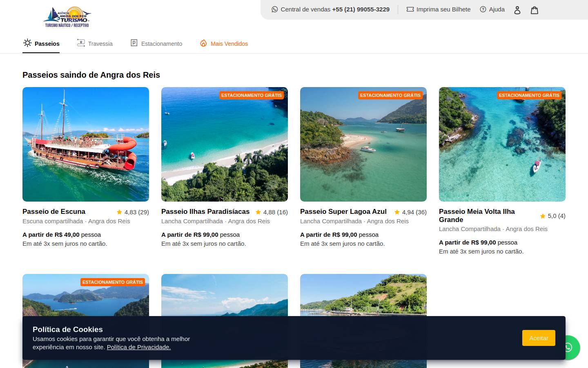The height and width of the screenshot is (368, 588).
Task: Click the Angra dos Reis Turismo logo
Action: coord(67,17)
